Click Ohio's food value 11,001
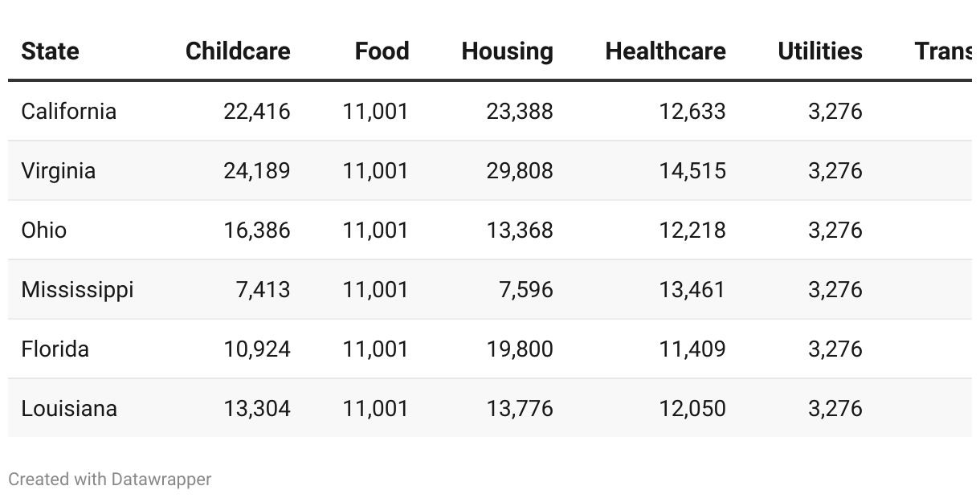The height and width of the screenshot is (498, 980). pyautogui.click(x=375, y=230)
